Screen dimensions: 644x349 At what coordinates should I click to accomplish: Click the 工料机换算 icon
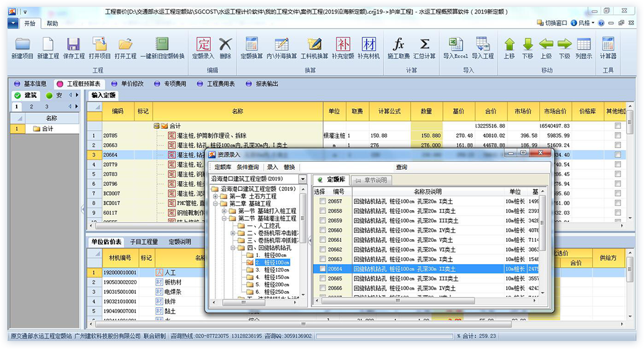click(314, 44)
